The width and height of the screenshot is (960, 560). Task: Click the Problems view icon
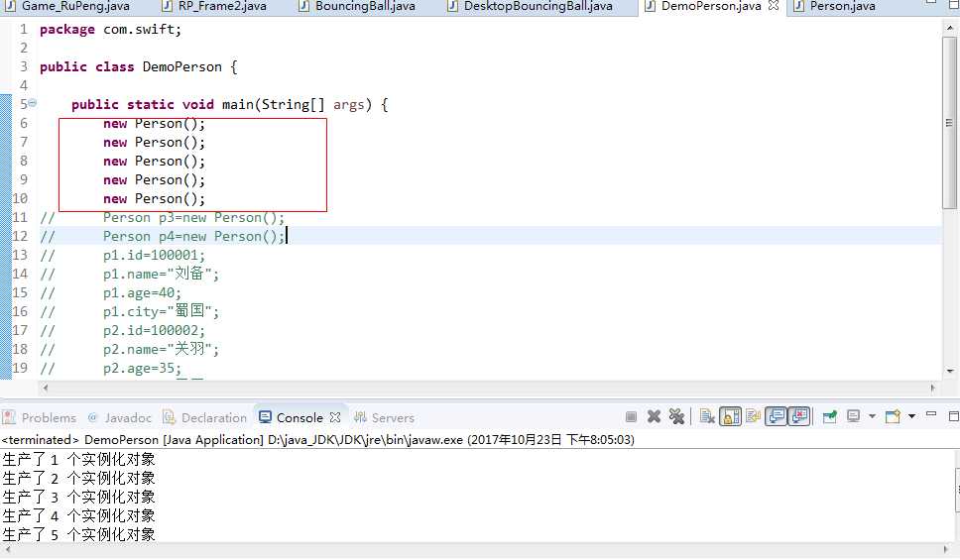click(x=9, y=417)
